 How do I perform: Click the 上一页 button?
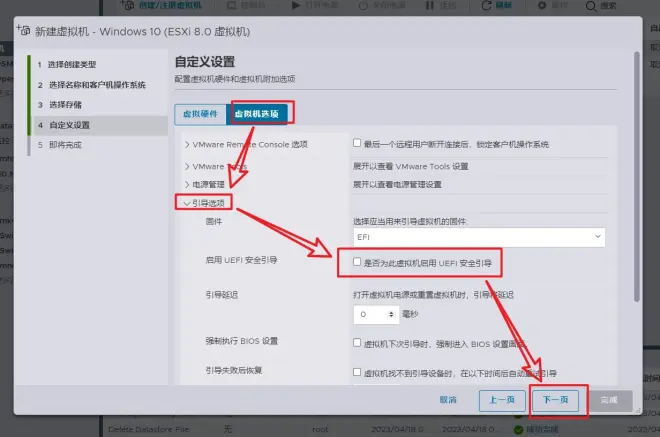[502, 400]
